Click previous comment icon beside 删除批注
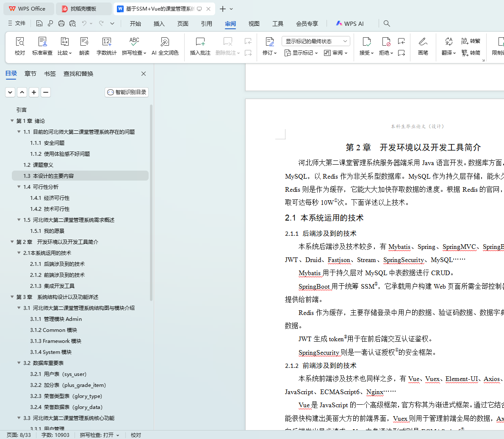 pos(248,41)
